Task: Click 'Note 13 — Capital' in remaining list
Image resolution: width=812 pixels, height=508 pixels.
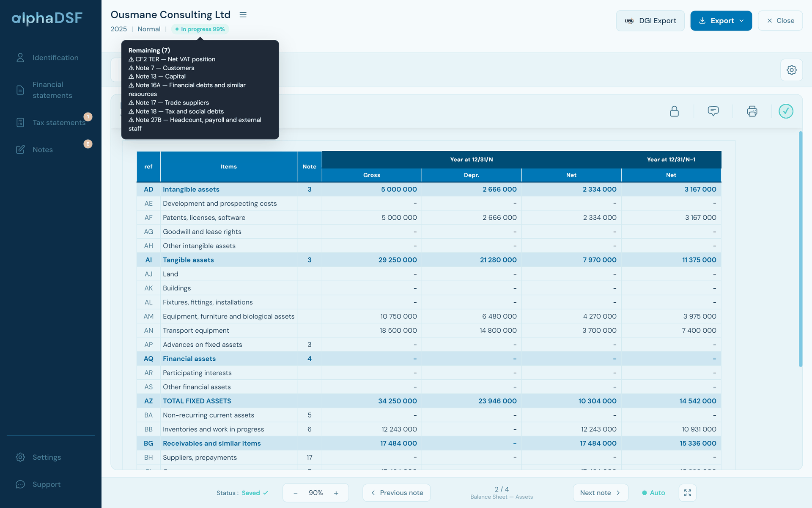Action: click(x=157, y=77)
